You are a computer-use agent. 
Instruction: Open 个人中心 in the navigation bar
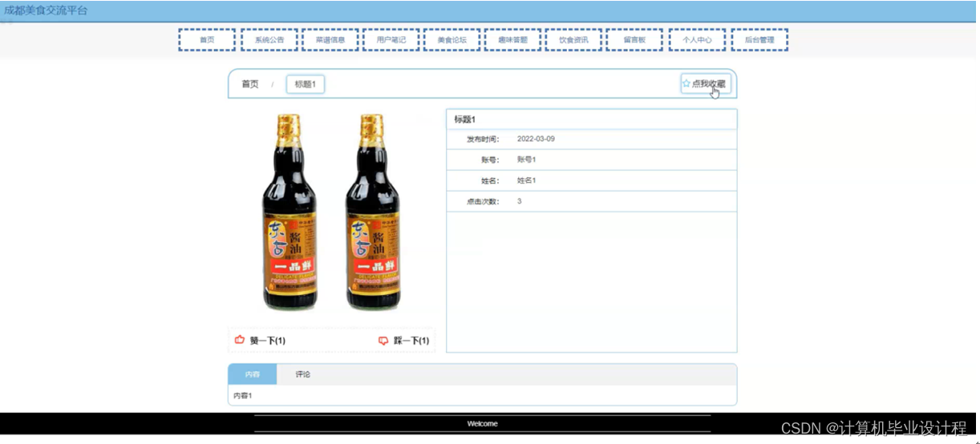coord(697,40)
